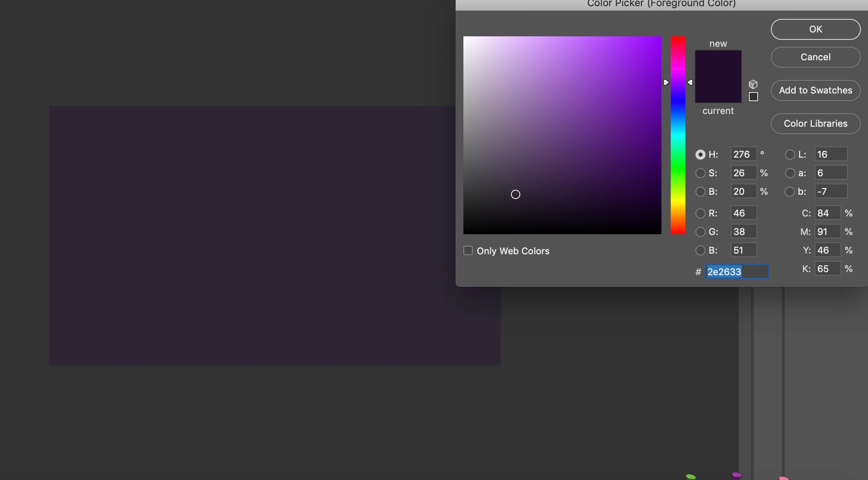The image size is (868, 480).
Task: Click the K black percentage field
Action: pos(827,269)
